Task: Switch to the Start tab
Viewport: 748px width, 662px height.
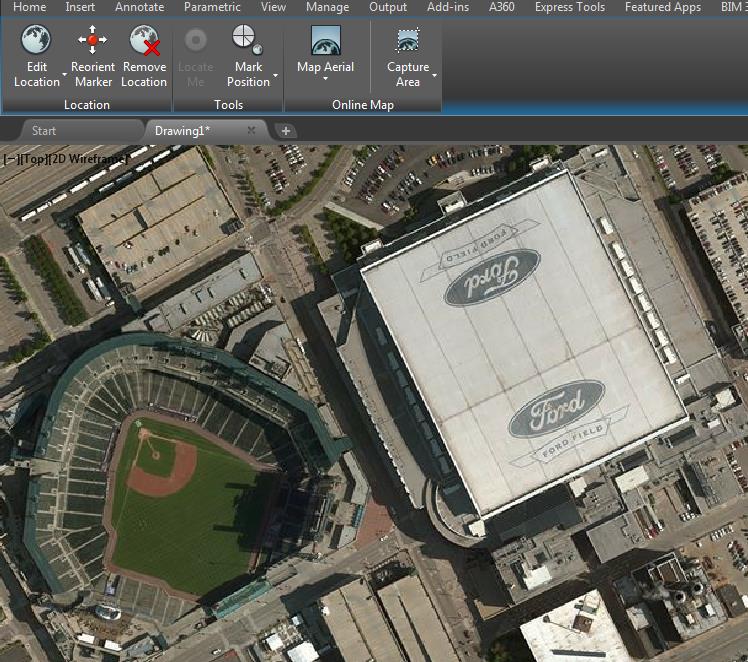Action: point(44,131)
